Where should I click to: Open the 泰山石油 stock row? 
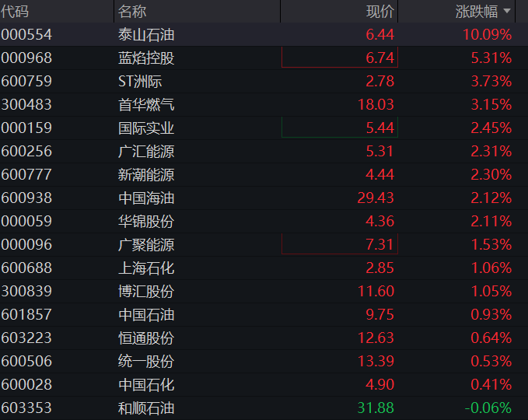(264, 35)
